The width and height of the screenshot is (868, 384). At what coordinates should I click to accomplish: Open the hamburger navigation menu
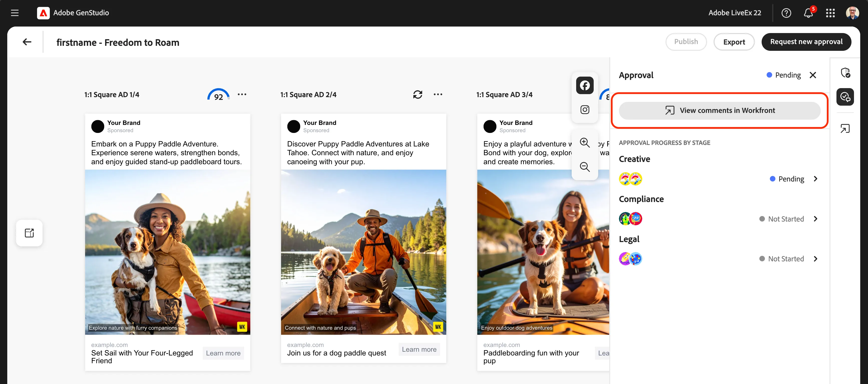[x=15, y=13]
